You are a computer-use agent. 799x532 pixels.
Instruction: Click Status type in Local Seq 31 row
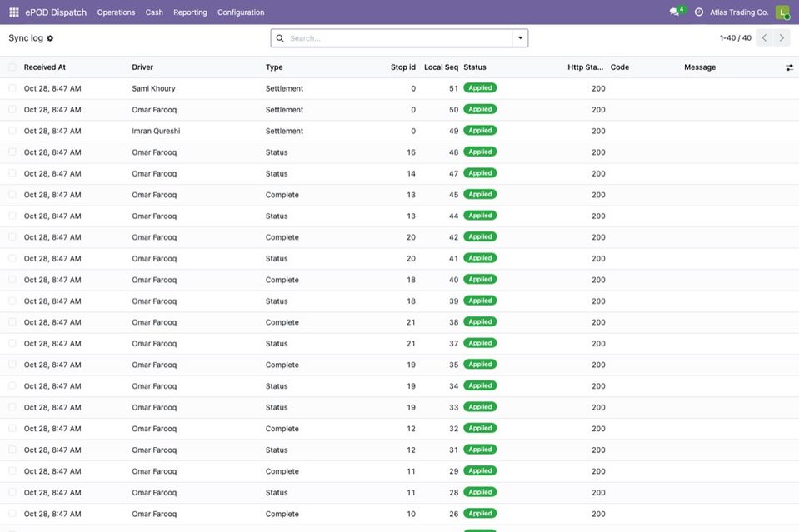tap(277, 450)
